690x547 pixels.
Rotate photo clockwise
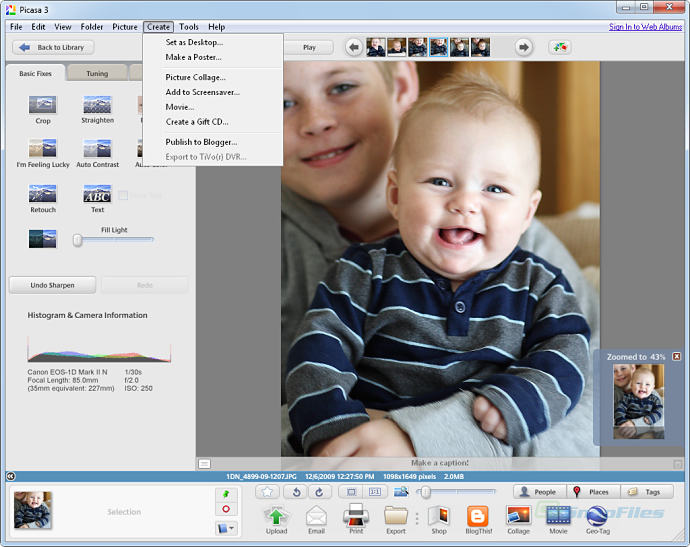point(319,492)
